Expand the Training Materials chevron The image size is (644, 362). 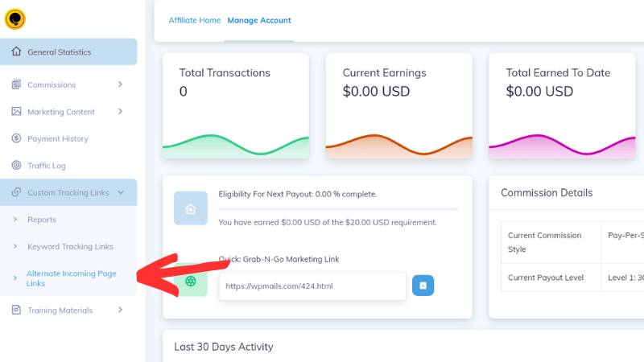click(120, 311)
